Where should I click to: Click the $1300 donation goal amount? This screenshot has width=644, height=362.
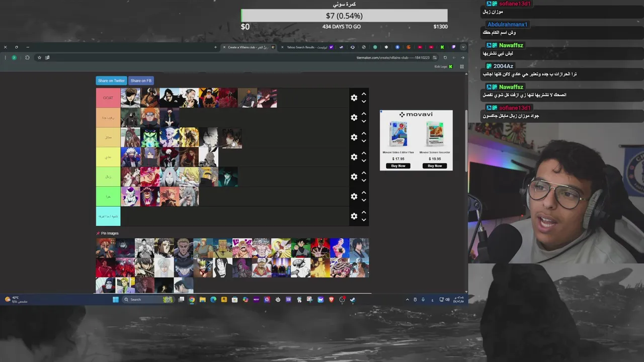point(440,27)
